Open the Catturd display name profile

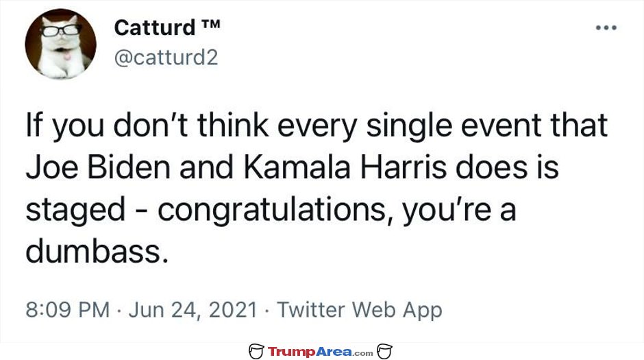(x=153, y=27)
